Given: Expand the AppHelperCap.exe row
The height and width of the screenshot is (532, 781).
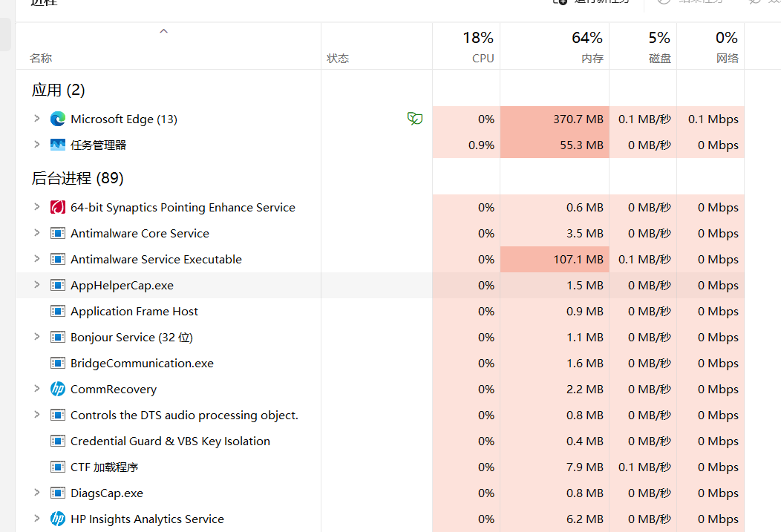Looking at the screenshot, I should 36,285.
